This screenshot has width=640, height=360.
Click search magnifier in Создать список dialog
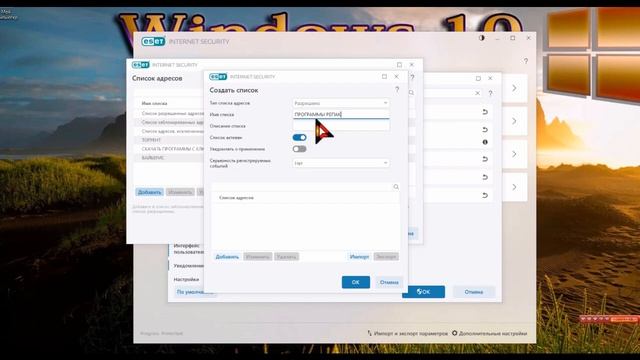click(396, 187)
